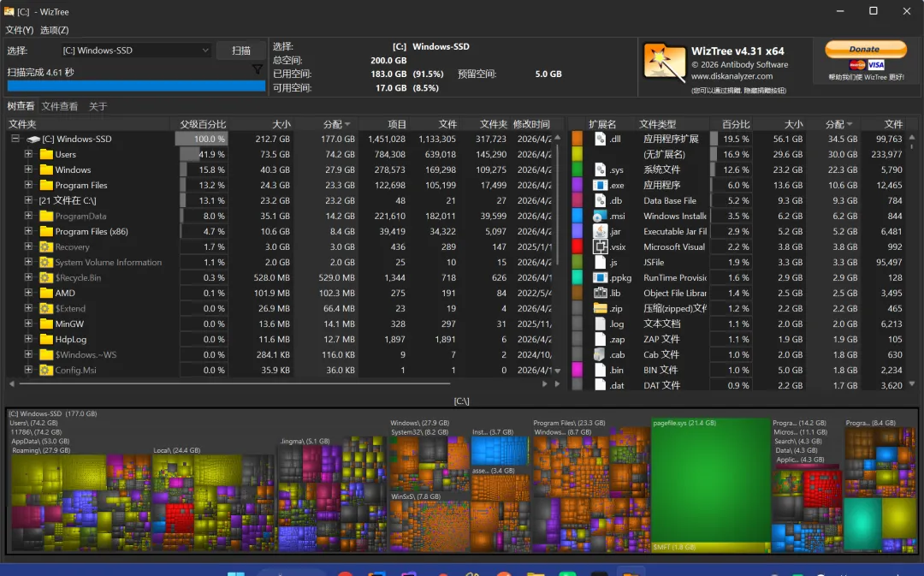
Task: Switch to the 树查看 tab
Action: pyautogui.click(x=21, y=106)
